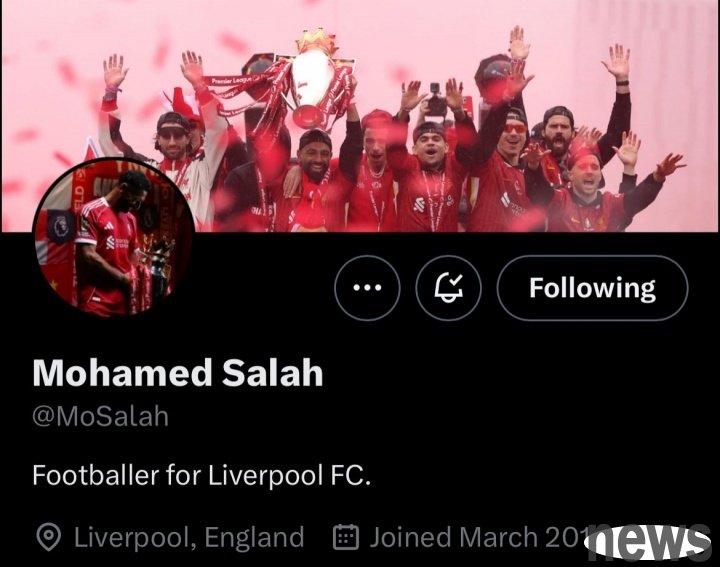Open the header banner celebration photo
Image resolution: width=720 pixels, height=567 pixels.
(360, 116)
